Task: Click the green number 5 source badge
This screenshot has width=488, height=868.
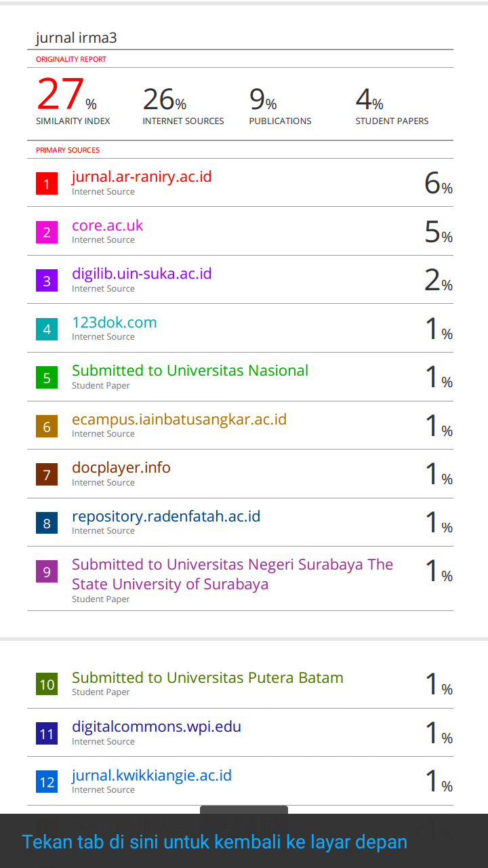Action: click(47, 378)
